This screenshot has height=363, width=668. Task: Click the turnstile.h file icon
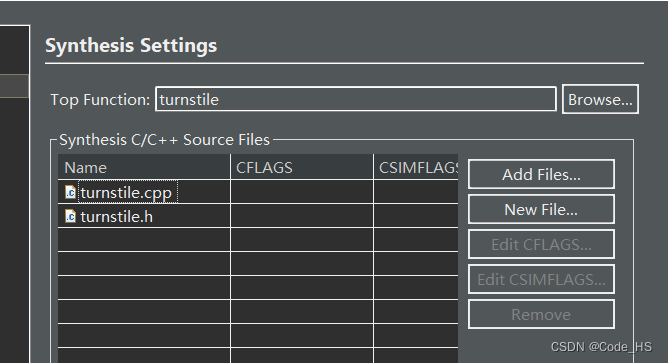70,216
